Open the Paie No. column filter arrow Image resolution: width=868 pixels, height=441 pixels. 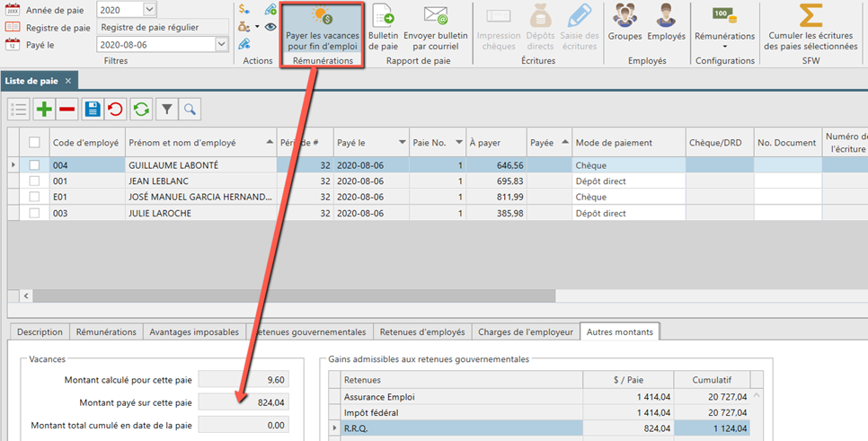click(x=459, y=142)
